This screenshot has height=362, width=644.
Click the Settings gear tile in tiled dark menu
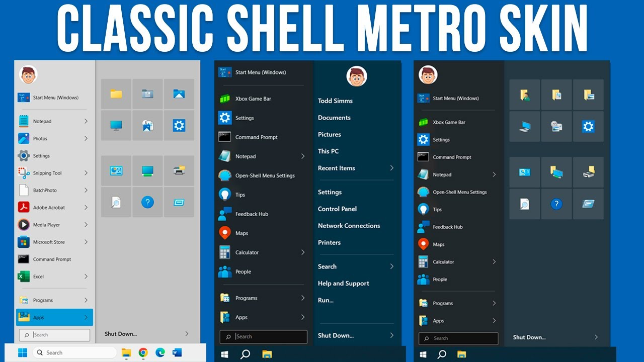click(588, 126)
